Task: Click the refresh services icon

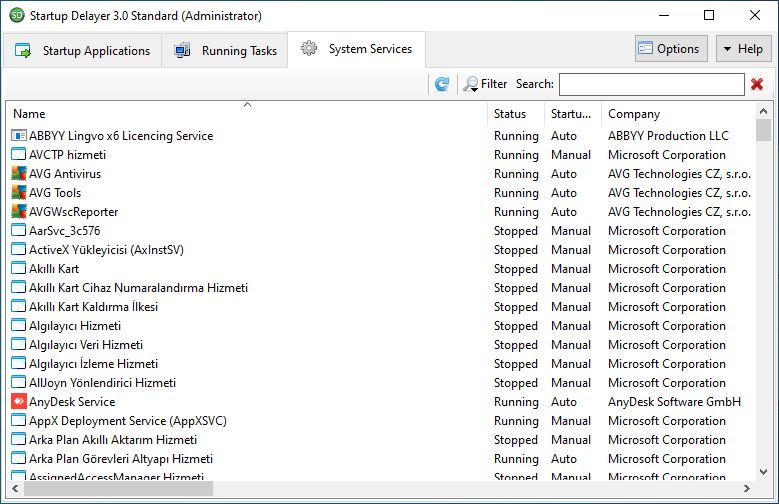Action: click(x=442, y=84)
